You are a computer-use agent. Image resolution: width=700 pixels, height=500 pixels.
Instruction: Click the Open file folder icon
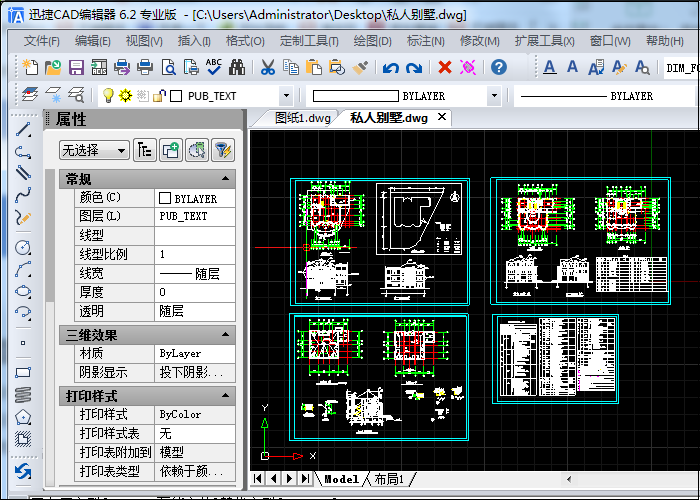(x=53, y=67)
